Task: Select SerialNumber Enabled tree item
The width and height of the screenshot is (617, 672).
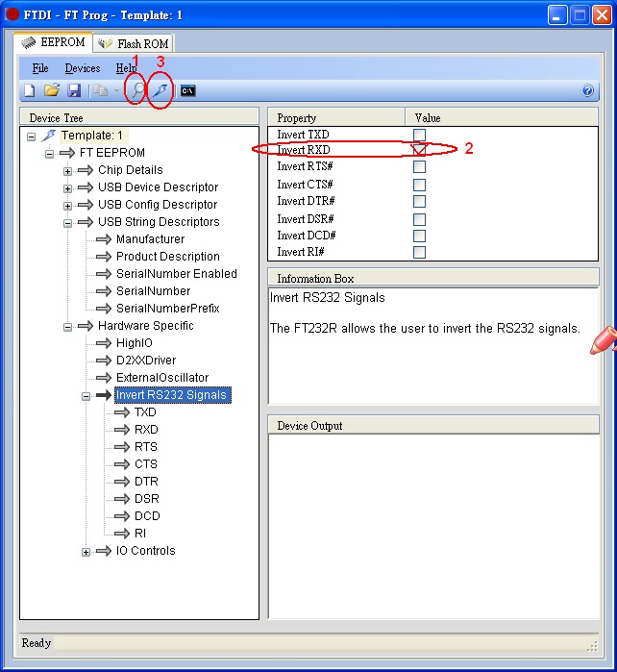Action: point(177,274)
